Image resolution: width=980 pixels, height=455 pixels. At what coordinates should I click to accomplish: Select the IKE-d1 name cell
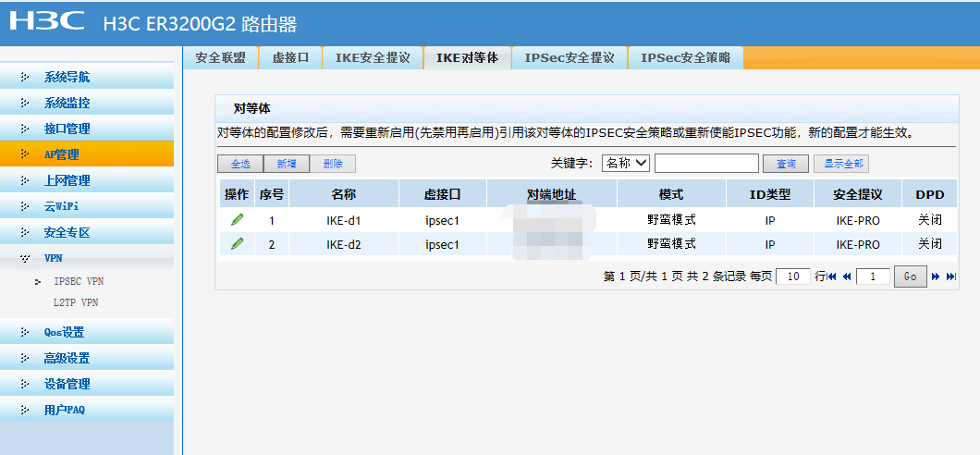(344, 221)
